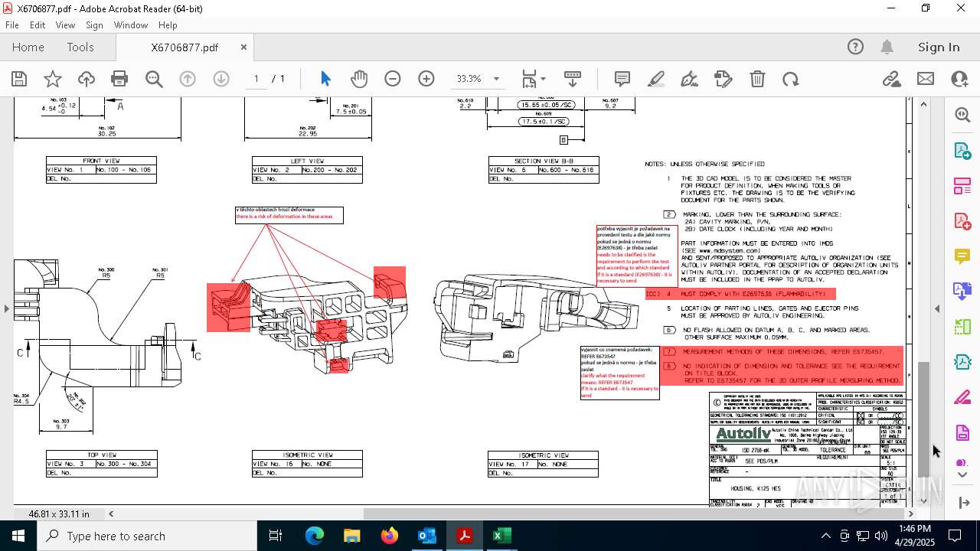Zoom in with the plus button
This screenshot has height=551, width=980.
426,79
